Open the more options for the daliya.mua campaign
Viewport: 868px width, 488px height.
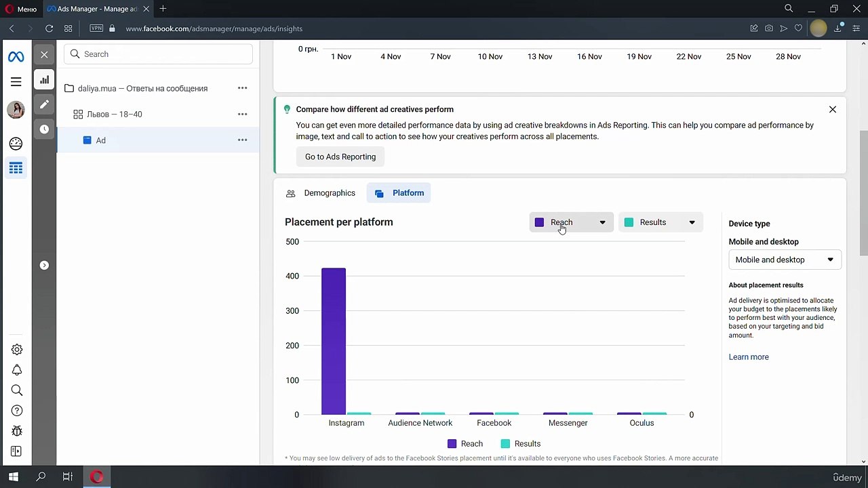pyautogui.click(x=242, y=88)
